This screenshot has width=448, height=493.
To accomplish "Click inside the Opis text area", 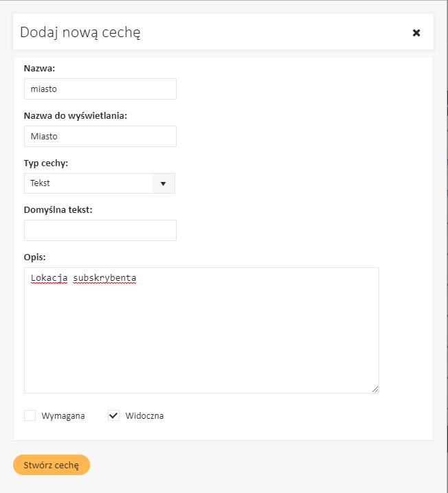I will (x=201, y=330).
